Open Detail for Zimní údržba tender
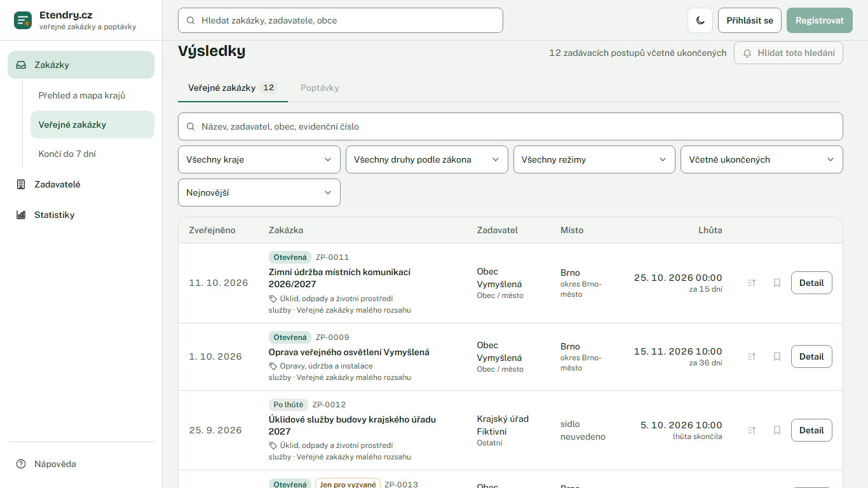 (x=811, y=283)
